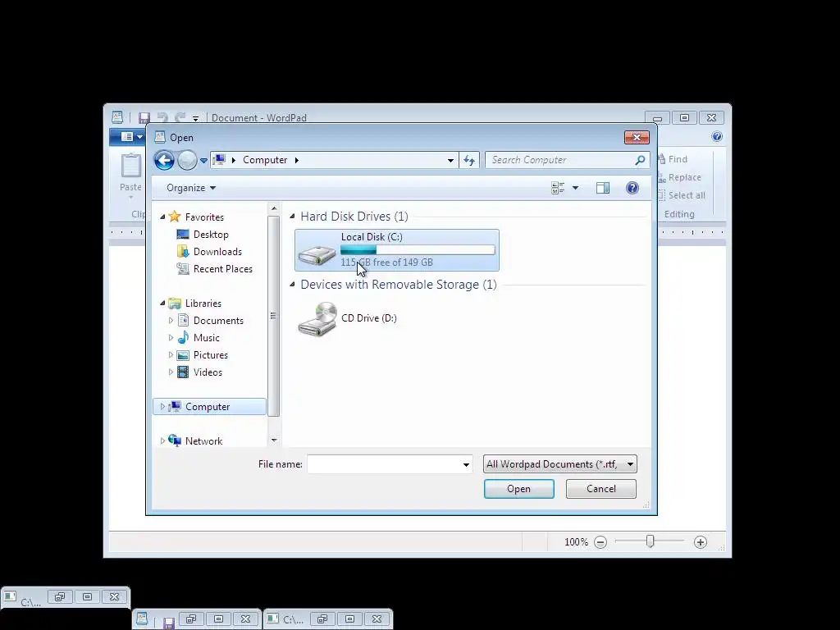The image size is (840, 630).
Task: Open dialog help button
Action: coord(632,188)
